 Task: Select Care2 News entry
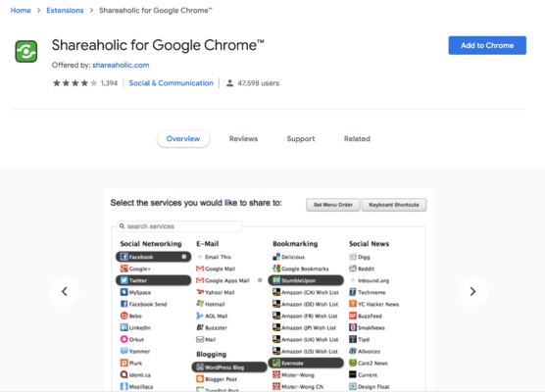pyautogui.click(x=369, y=364)
